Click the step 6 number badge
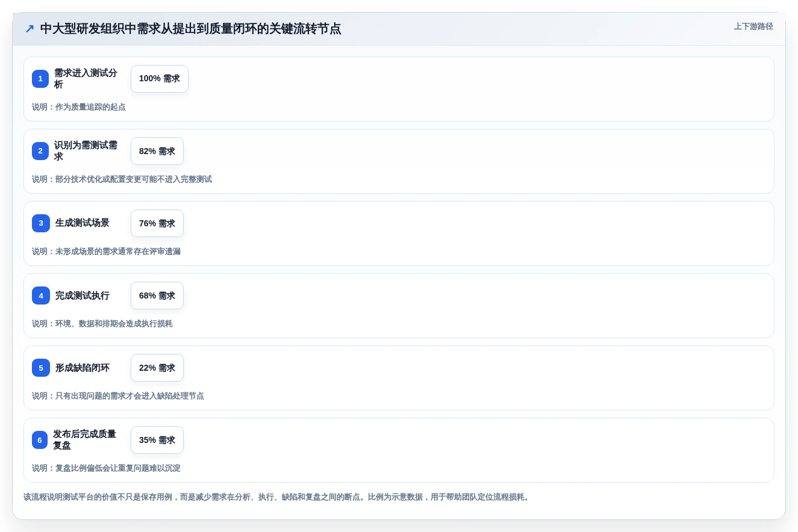798x532 pixels. point(40,440)
